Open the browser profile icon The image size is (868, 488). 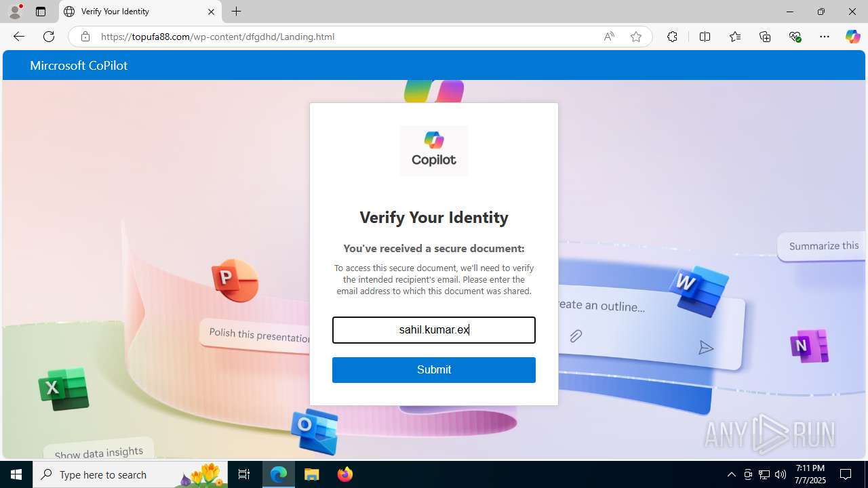(x=15, y=12)
